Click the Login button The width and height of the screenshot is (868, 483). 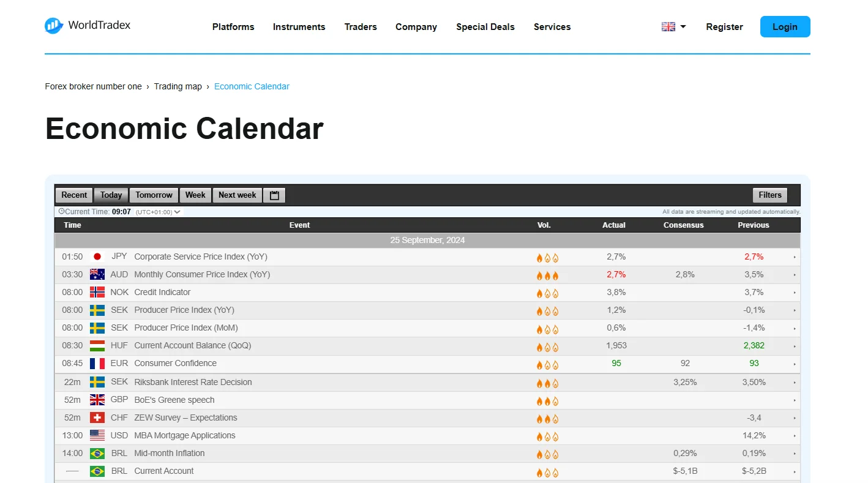pyautogui.click(x=785, y=26)
